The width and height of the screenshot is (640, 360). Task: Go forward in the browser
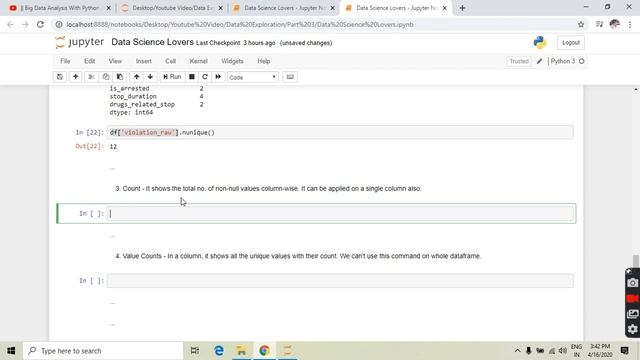coord(25,24)
